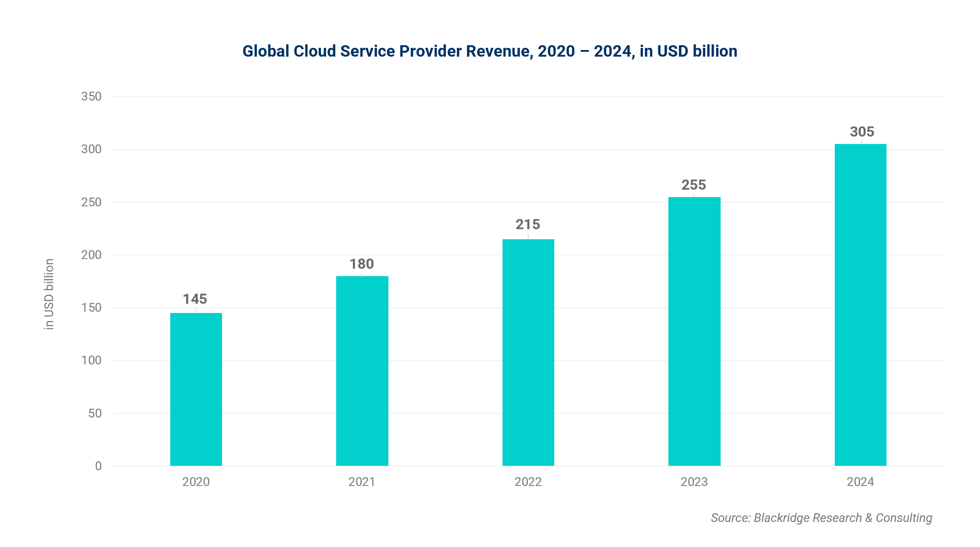Click the 2022 x-axis label
The height and width of the screenshot is (547, 980).
click(528, 482)
